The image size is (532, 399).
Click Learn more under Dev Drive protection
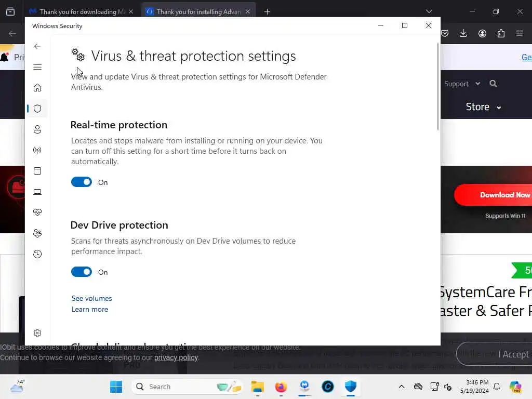pos(89,309)
